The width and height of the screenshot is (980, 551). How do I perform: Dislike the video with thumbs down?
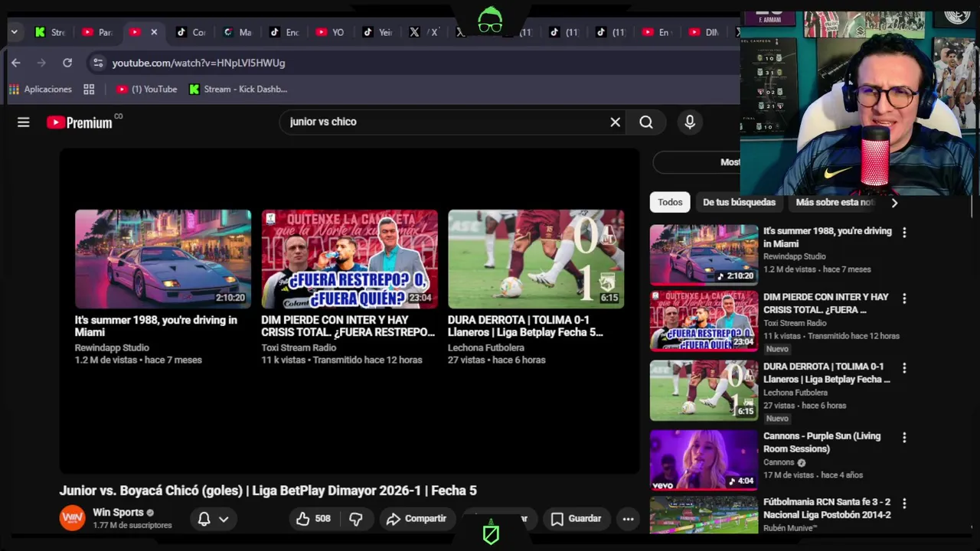coord(356,519)
